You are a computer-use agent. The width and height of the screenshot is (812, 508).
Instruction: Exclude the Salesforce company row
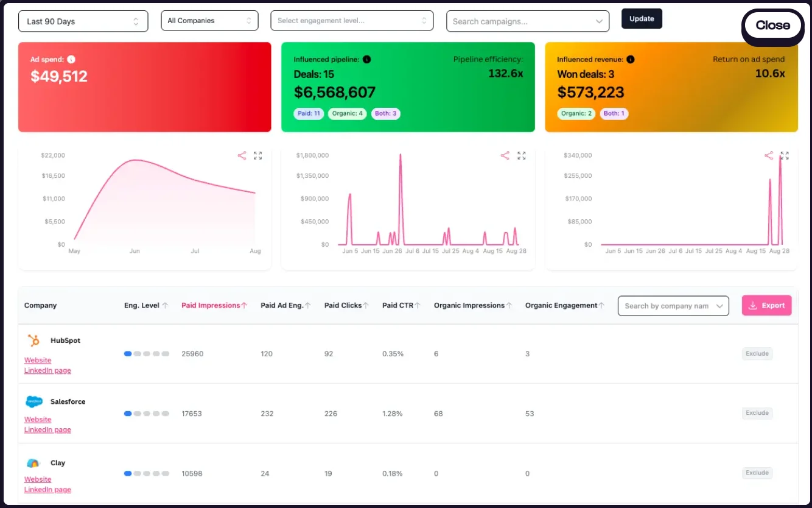click(757, 413)
